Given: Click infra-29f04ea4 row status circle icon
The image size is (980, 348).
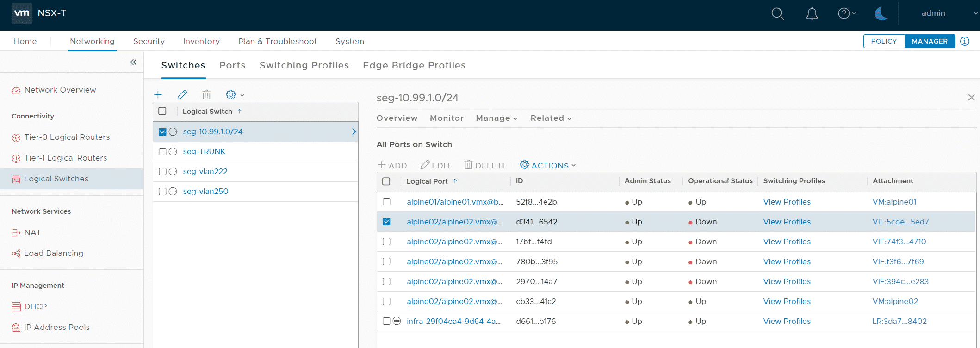Looking at the screenshot, I should (397, 321).
